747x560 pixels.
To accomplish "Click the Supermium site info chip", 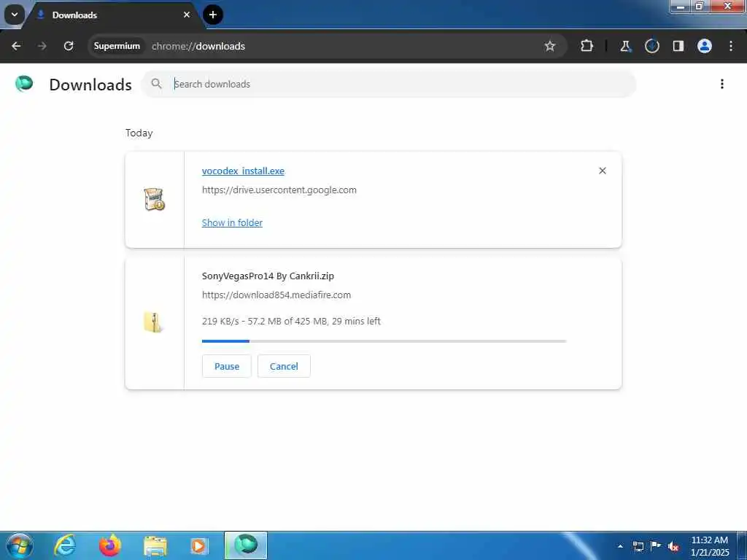I will (117, 46).
